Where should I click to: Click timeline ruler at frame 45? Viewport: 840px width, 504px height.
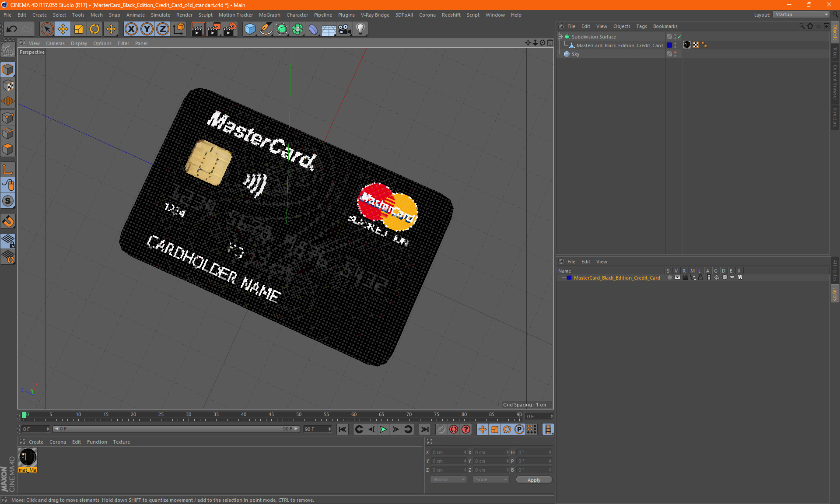point(271,415)
